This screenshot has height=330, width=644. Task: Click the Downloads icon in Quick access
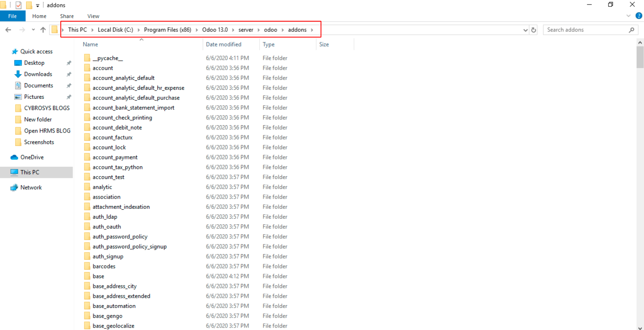[18, 74]
